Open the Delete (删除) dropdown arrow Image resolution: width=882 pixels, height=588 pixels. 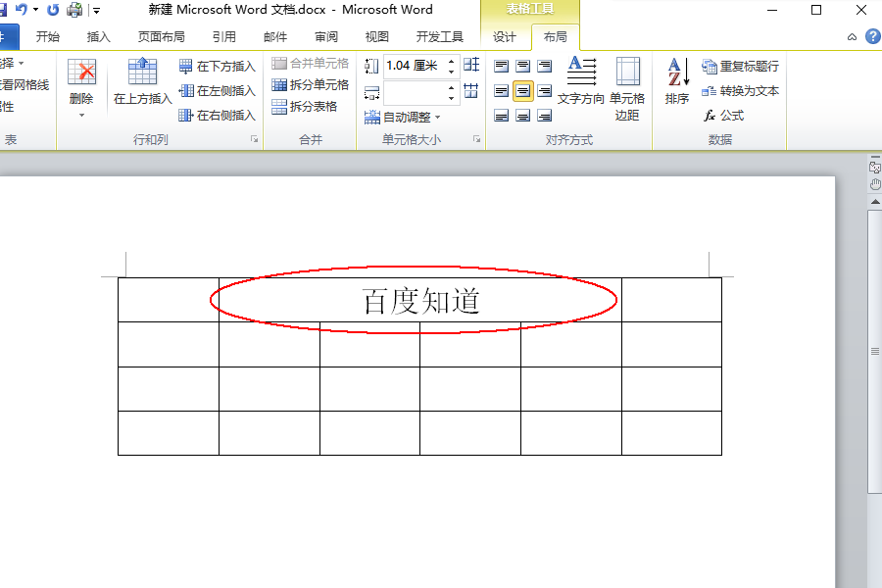[81, 116]
